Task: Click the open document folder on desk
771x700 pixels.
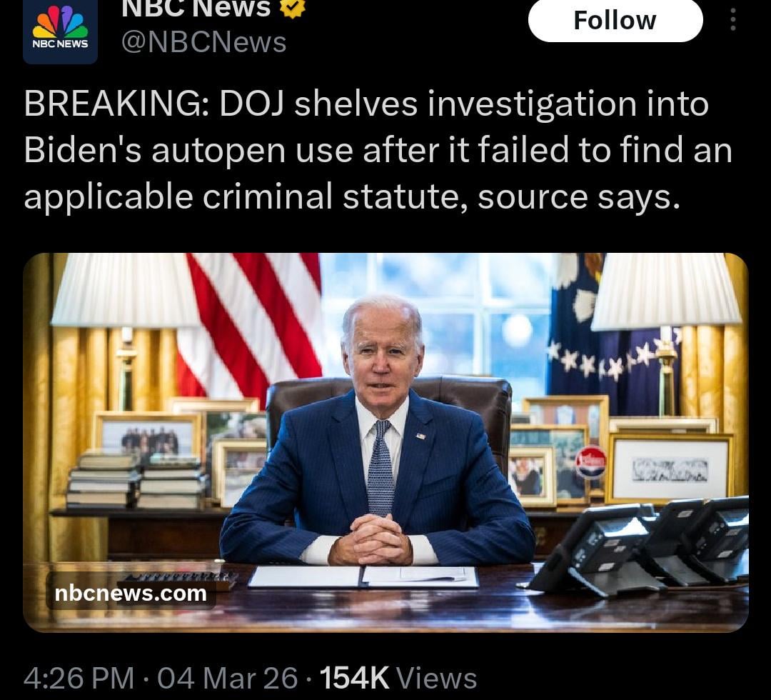Action: click(363, 576)
